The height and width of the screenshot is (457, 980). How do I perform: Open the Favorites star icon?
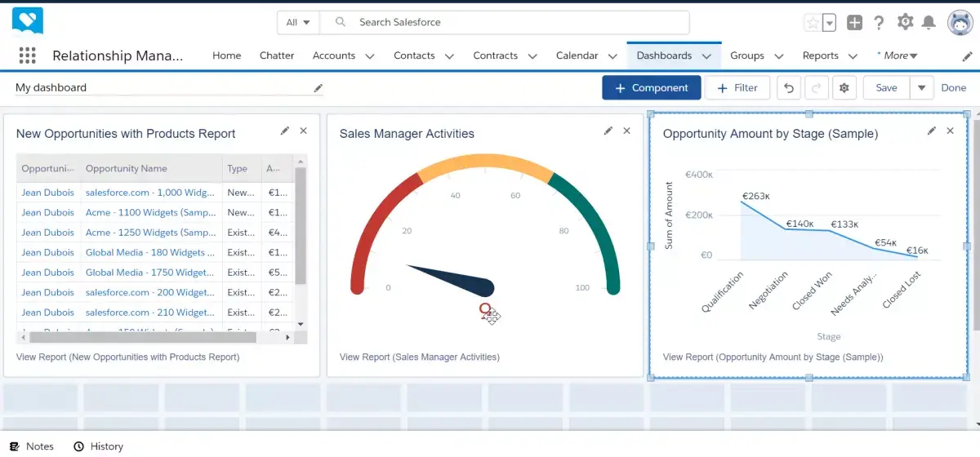pos(813,23)
